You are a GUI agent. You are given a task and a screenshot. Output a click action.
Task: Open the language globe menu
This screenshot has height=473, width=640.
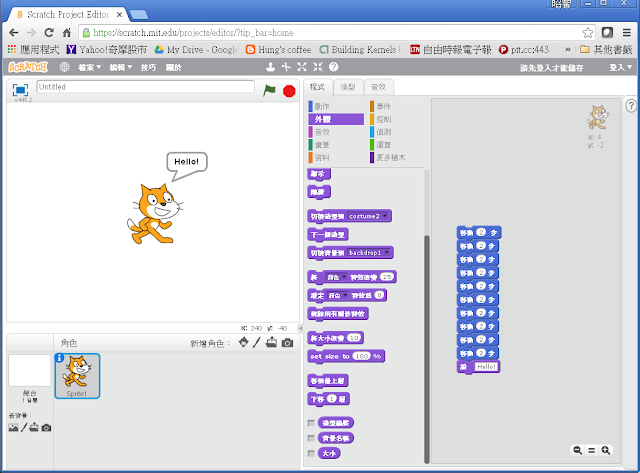point(64,67)
